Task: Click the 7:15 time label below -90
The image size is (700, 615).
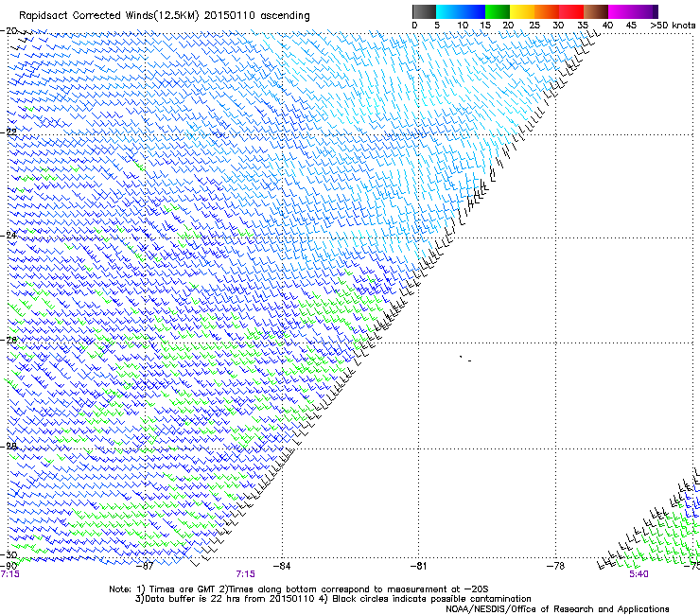Action: (9, 574)
